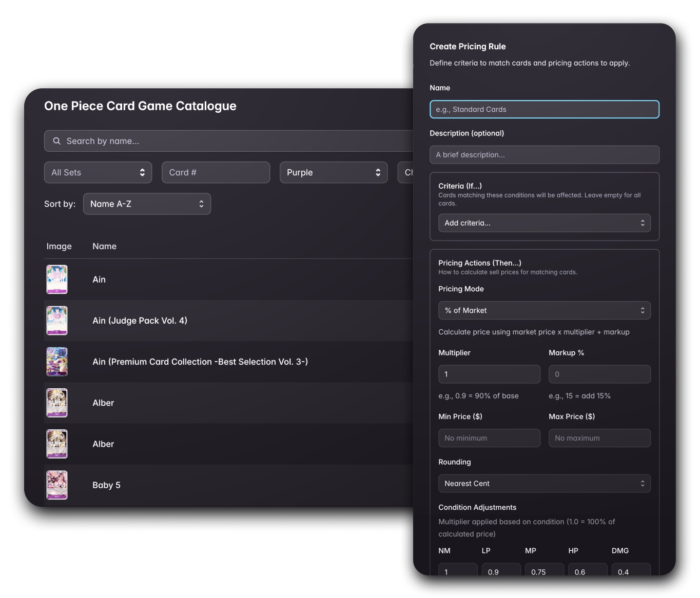Click the Description (optional) input field
This screenshot has width=700, height=598.
(x=545, y=155)
